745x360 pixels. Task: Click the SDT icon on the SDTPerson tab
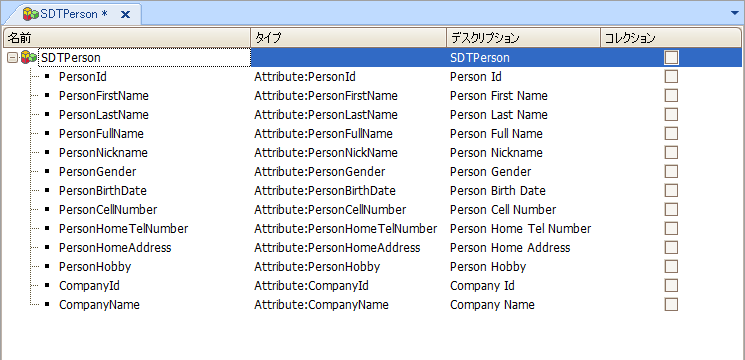[x=31, y=14]
